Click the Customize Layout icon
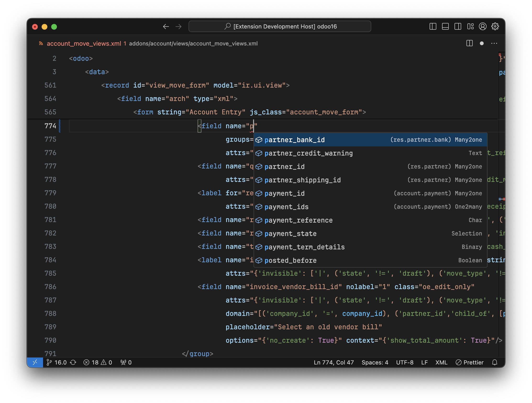Screen dimensions: 532x403 (x=470, y=27)
